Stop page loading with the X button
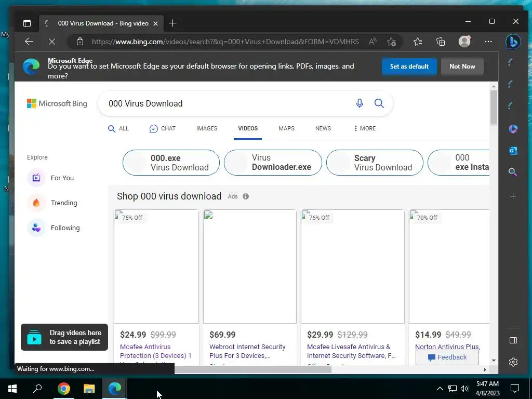This screenshot has height=399, width=532. point(52,42)
